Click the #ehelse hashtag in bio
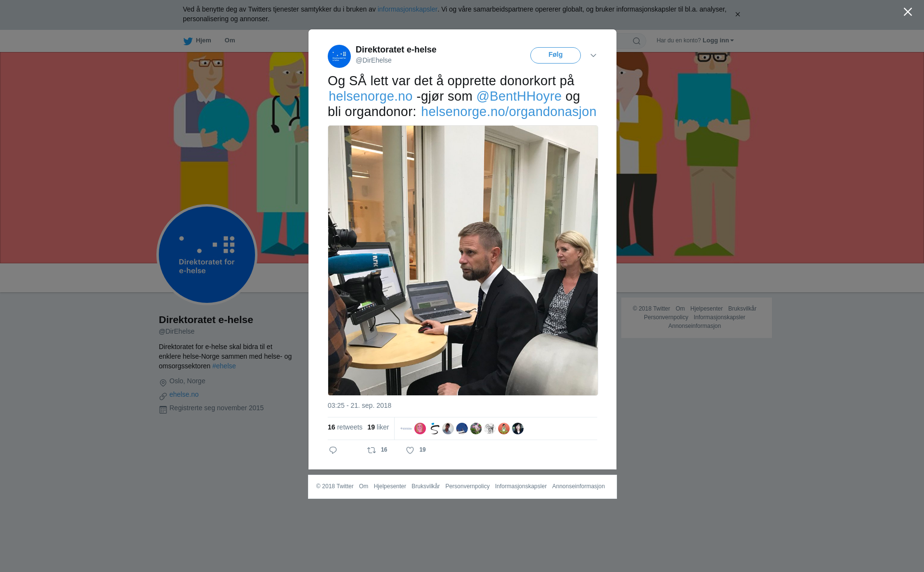Viewport: 924px width, 572px height. pyautogui.click(x=224, y=366)
